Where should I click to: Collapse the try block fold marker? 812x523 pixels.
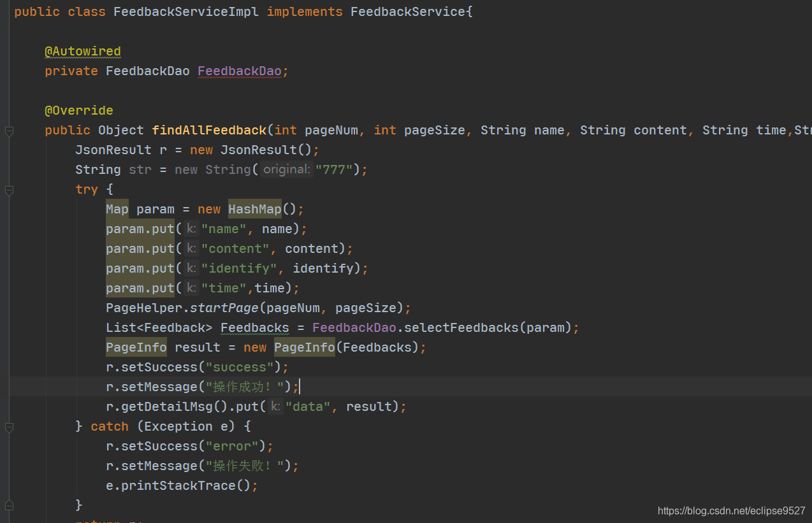9,190
